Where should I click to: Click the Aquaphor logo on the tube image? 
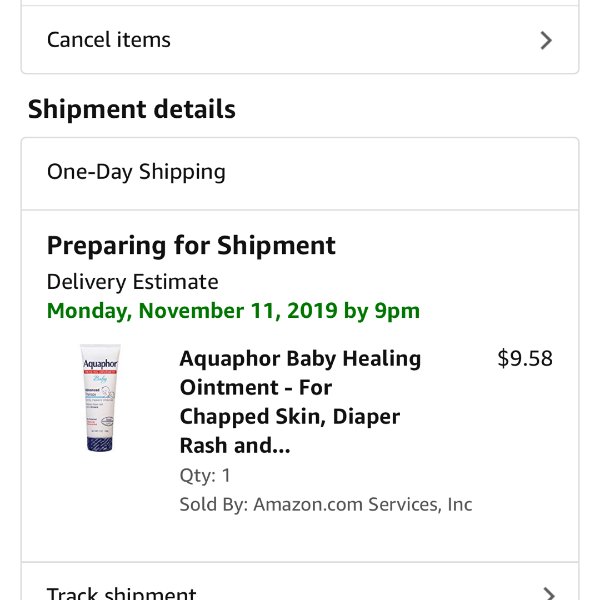[99, 364]
